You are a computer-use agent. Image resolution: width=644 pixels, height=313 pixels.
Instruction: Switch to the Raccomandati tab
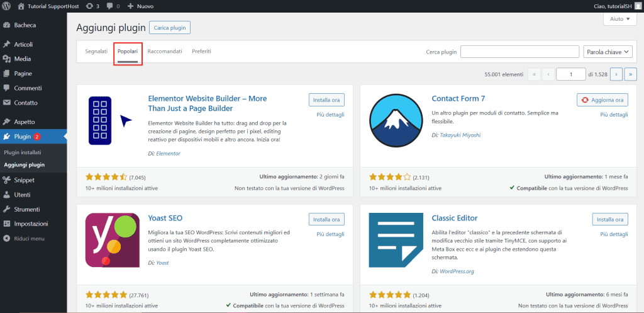click(x=165, y=52)
